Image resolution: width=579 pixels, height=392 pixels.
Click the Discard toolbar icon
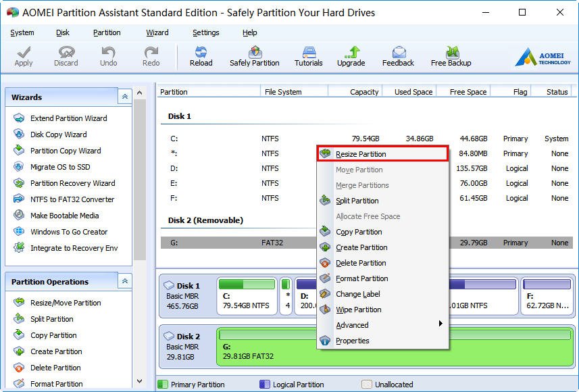[x=66, y=57]
